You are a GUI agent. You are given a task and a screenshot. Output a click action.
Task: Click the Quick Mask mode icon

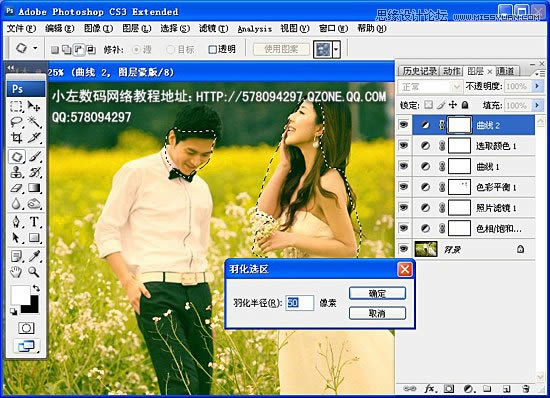[x=26, y=328]
